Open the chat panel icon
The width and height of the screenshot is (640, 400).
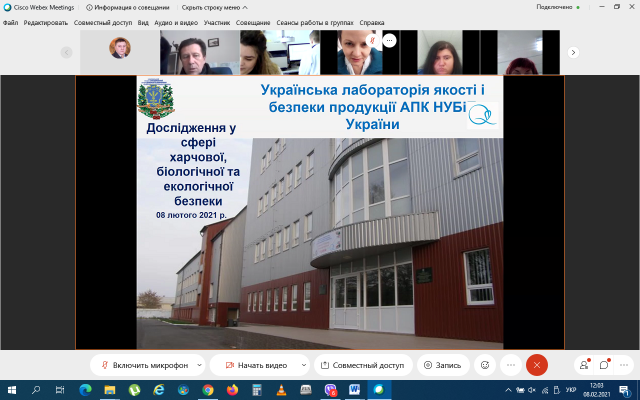click(604, 365)
